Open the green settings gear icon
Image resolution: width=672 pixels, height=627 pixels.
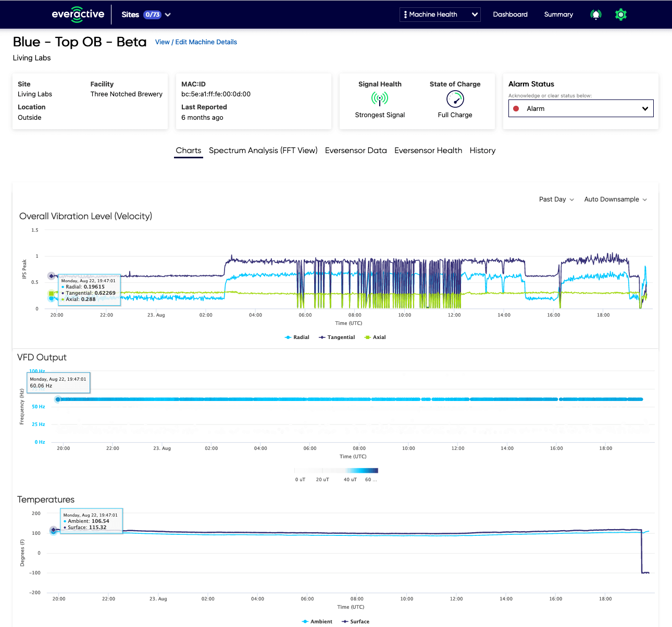point(620,15)
